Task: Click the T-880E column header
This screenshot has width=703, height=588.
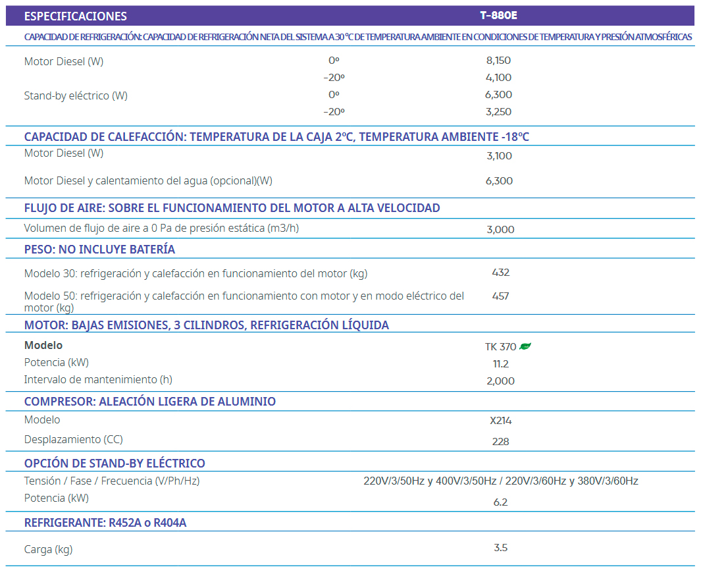Action: click(x=498, y=16)
